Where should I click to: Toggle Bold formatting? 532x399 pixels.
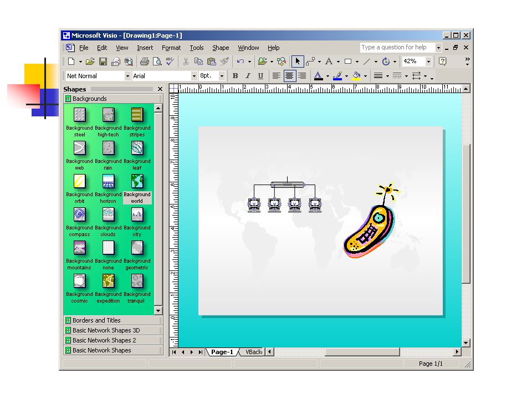click(x=235, y=76)
